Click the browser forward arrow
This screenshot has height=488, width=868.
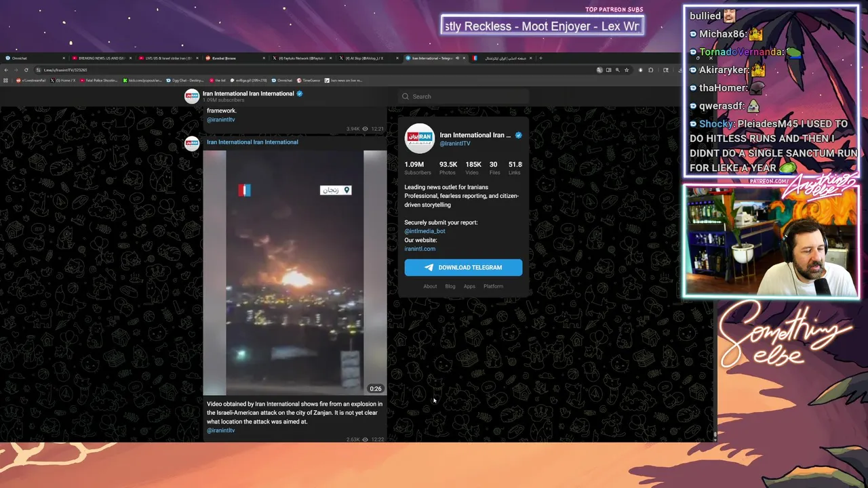coord(16,70)
